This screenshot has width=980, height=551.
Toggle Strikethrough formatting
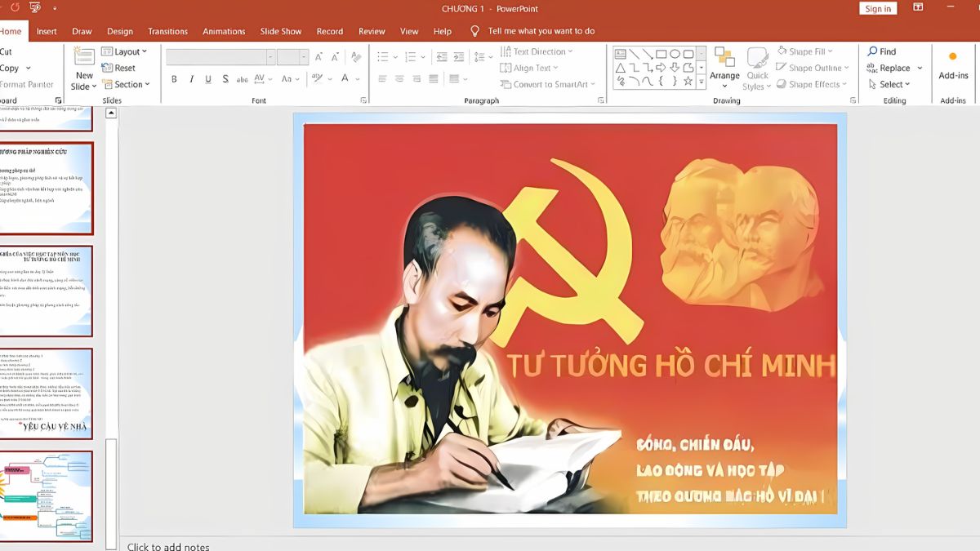click(x=243, y=79)
